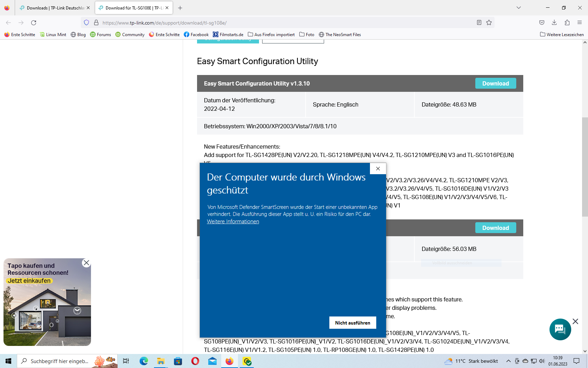
Task: Open weather widget 11°C Stark bewölkt
Action: 471,361
